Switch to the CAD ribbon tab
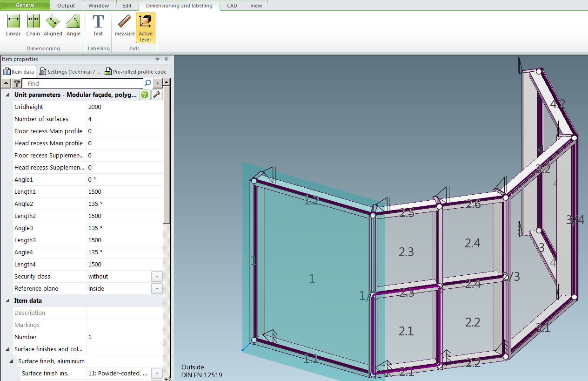Image resolution: width=588 pixels, height=381 pixels. [x=232, y=6]
